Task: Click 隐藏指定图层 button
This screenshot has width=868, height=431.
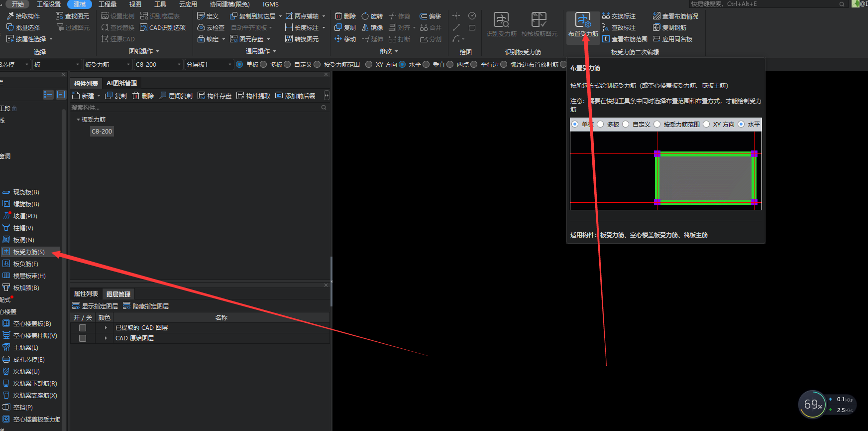Action: pyautogui.click(x=146, y=306)
